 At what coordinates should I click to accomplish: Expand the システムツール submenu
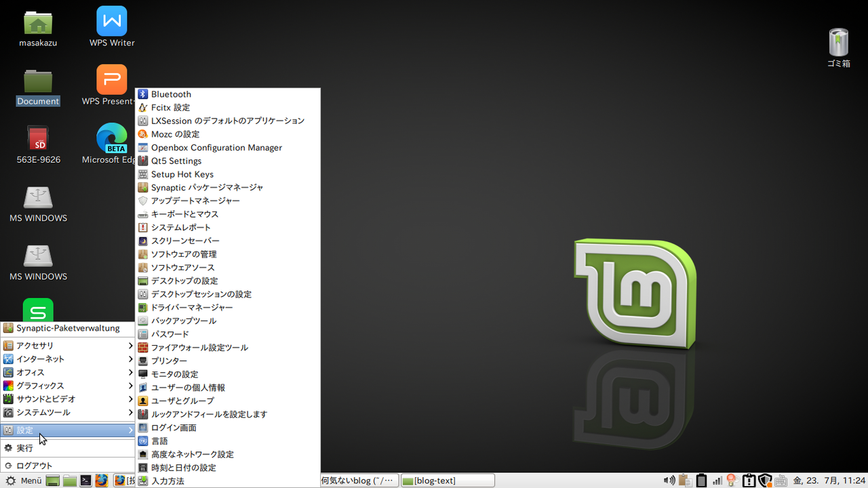pos(68,413)
